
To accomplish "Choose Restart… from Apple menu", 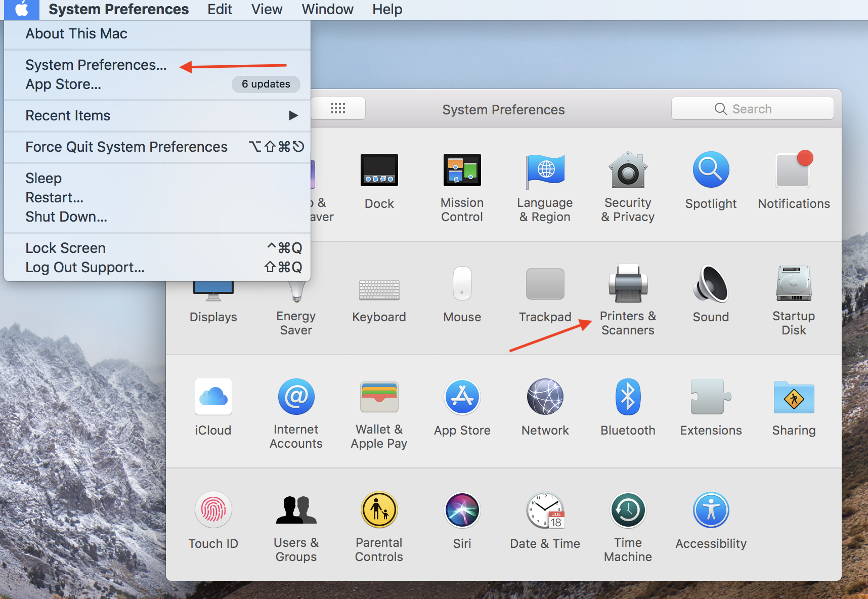I will [157, 197].
